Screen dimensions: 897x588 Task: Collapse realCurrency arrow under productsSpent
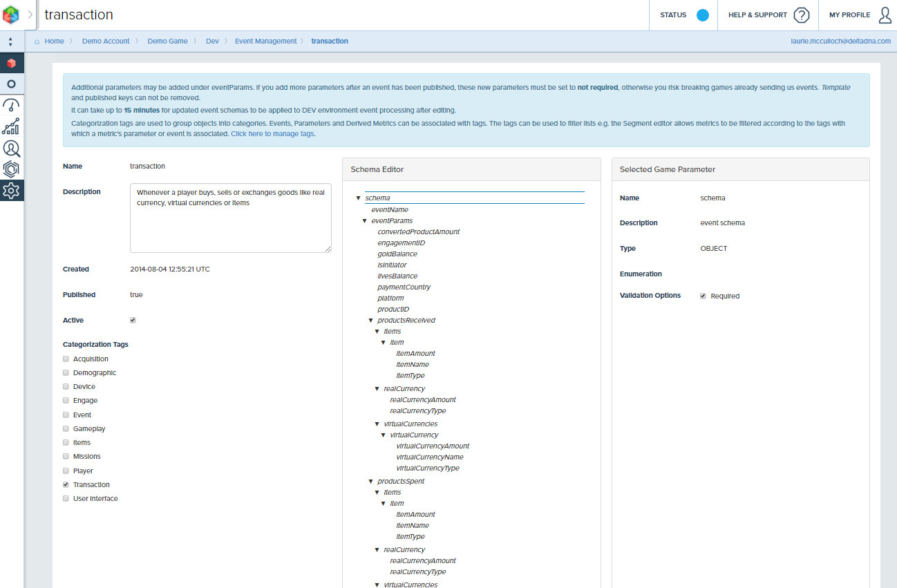tap(377, 550)
